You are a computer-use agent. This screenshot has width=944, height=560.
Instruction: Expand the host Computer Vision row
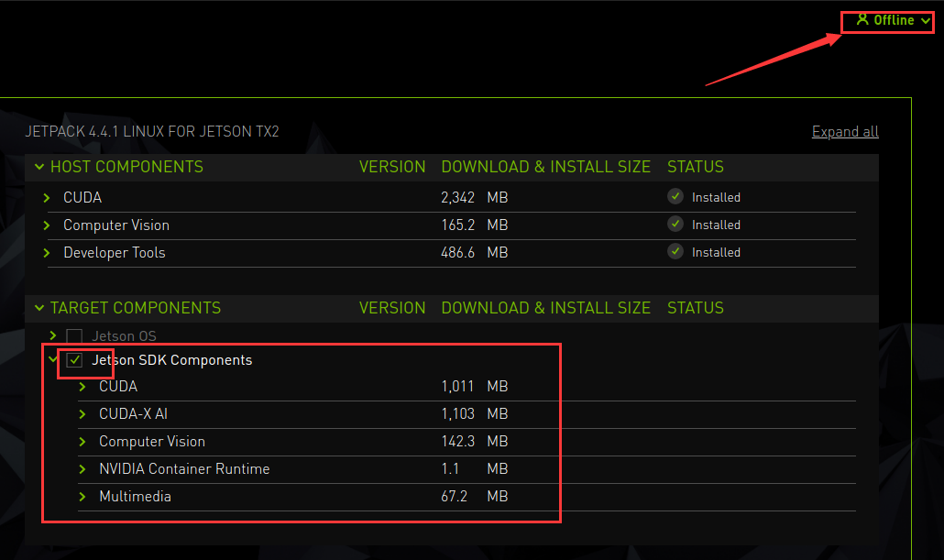(x=47, y=225)
